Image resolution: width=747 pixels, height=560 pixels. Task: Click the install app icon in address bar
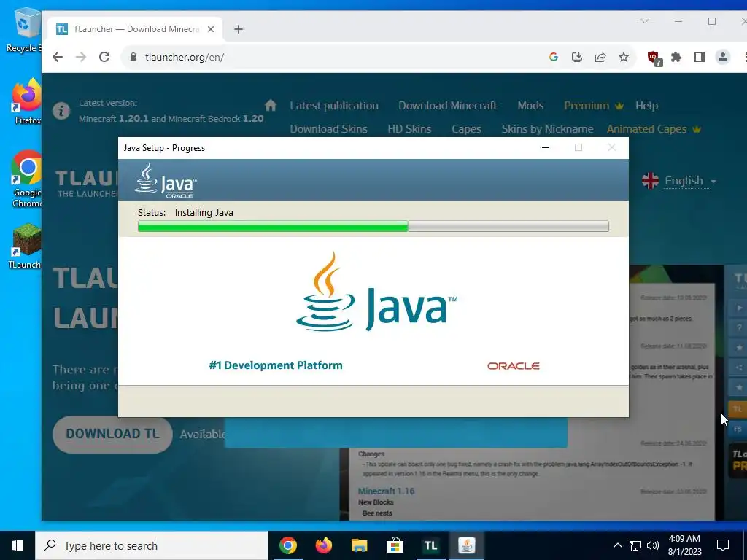click(x=577, y=57)
